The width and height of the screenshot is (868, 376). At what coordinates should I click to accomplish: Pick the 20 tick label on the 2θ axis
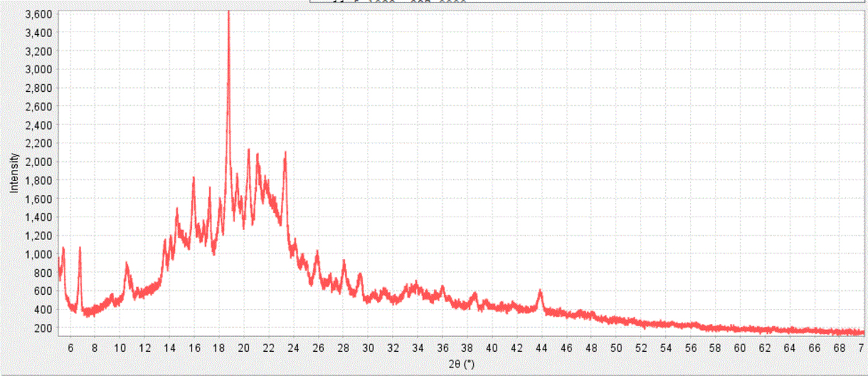[x=244, y=349]
